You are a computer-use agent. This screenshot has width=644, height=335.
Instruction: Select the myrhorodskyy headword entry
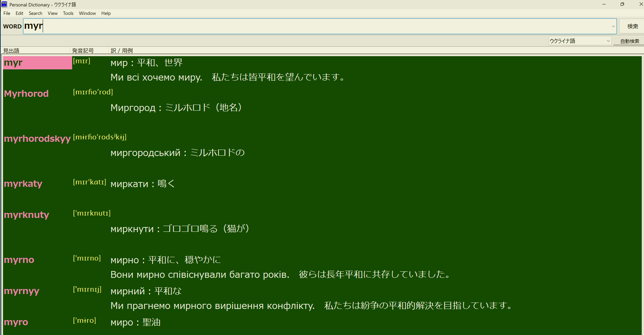pos(37,139)
